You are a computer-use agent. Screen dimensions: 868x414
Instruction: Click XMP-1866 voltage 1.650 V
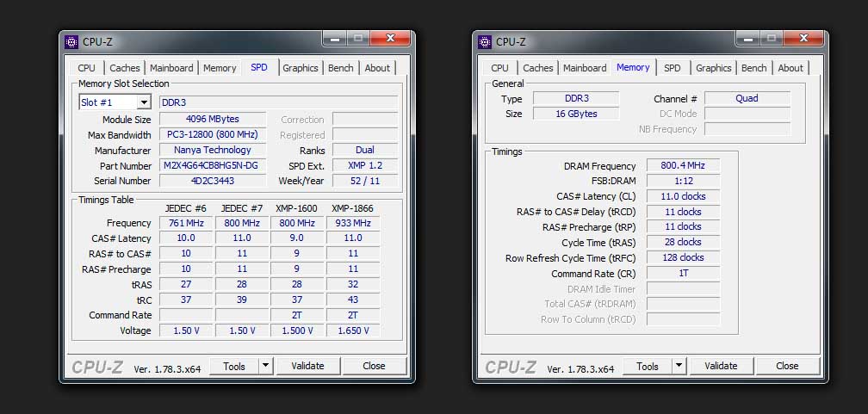click(x=353, y=331)
